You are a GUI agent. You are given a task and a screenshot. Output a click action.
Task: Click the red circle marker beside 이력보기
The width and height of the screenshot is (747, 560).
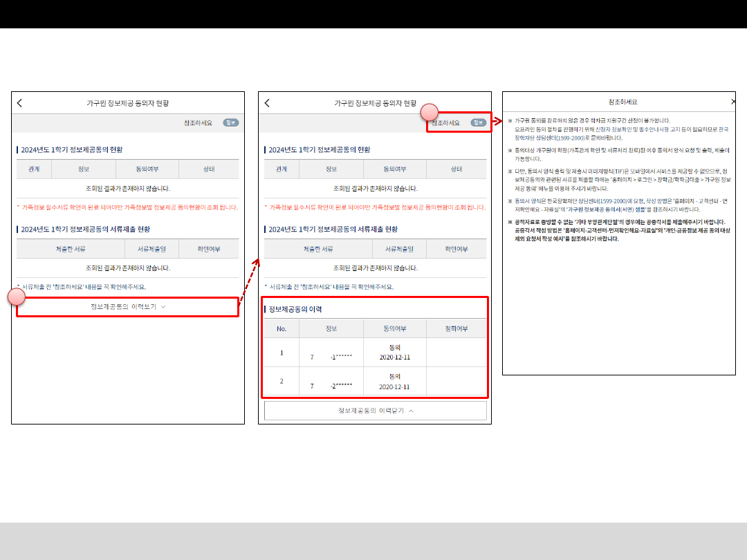coord(17,297)
